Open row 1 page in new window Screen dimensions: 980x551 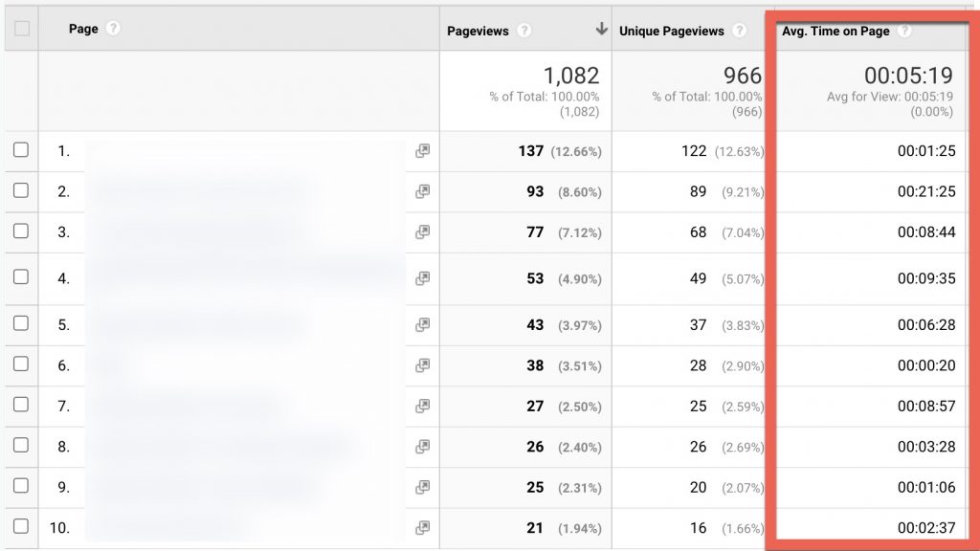422,151
